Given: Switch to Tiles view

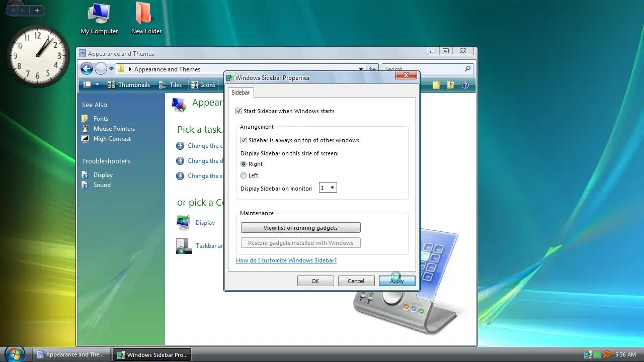Looking at the screenshot, I should [x=171, y=85].
